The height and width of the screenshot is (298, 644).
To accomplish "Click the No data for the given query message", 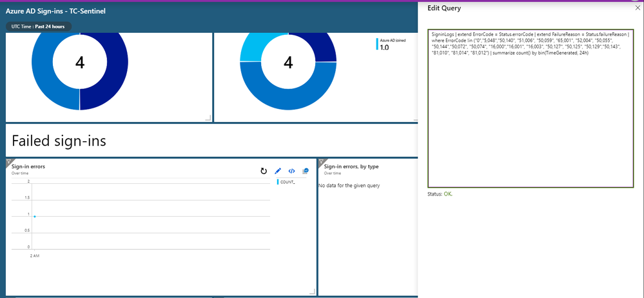I will tap(349, 186).
